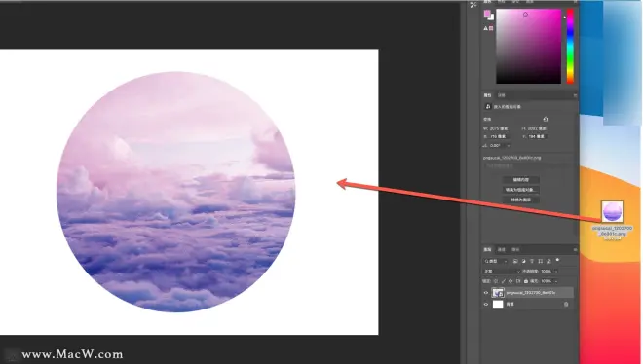The width and height of the screenshot is (643, 364).
Task: Switch to the Layers tab
Action: pos(487,249)
